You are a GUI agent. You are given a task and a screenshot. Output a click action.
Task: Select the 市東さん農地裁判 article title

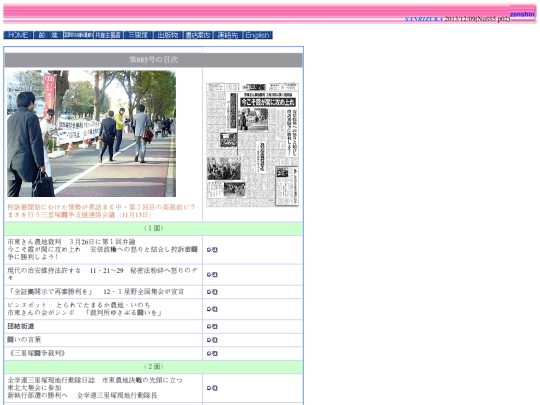tap(103, 249)
